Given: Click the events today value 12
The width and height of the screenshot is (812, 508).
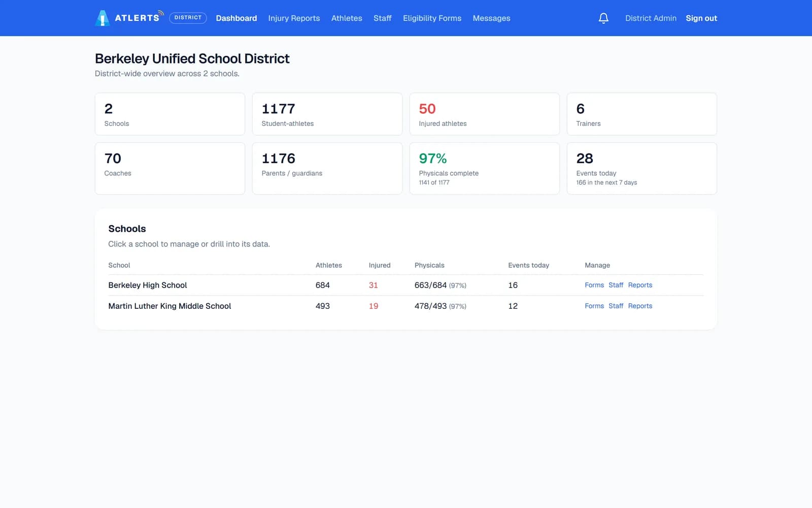Looking at the screenshot, I should pyautogui.click(x=513, y=306).
